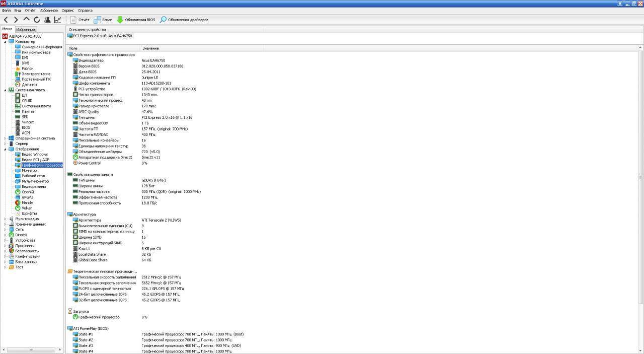The width and height of the screenshot is (644, 354).
Task: Open the Сервис menu
Action: click(x=68, y=10)
